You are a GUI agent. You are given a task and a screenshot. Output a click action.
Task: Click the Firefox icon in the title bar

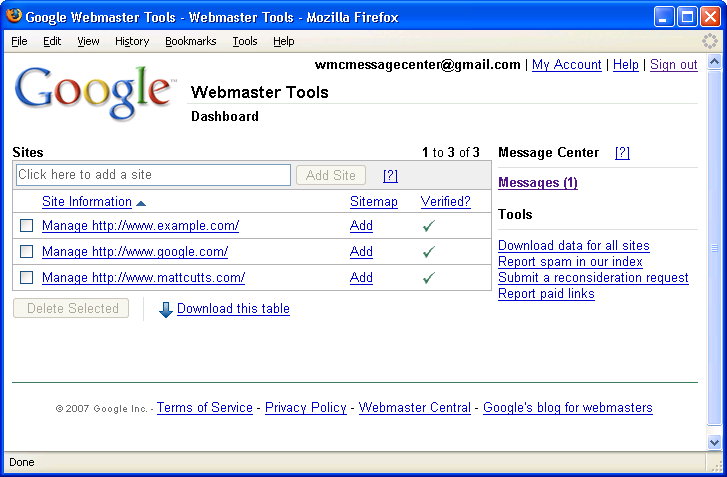14,16
